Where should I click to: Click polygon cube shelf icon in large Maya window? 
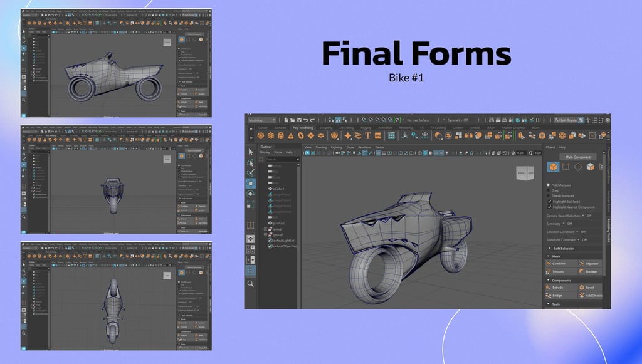[271, 136]
